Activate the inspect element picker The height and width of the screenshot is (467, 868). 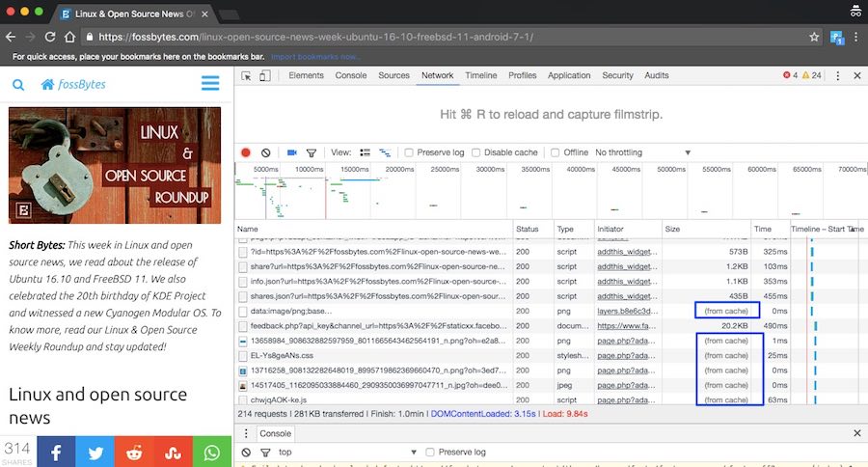(x=247, y=75)
